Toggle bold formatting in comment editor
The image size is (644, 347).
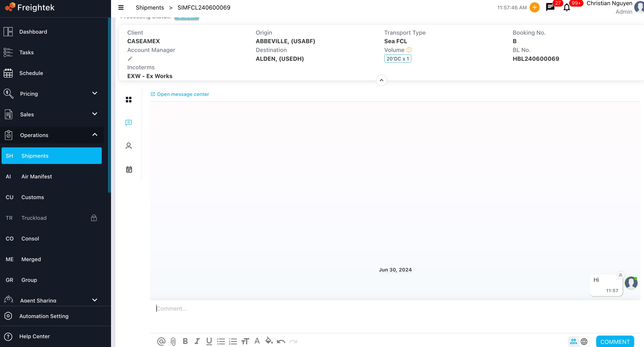click(185, 341)
